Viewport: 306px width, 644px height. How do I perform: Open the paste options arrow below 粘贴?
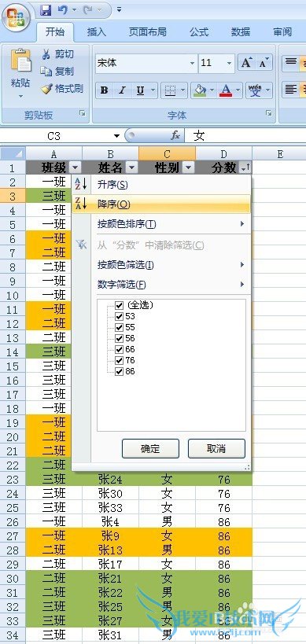pyautogui.click(x=20, y=97)
